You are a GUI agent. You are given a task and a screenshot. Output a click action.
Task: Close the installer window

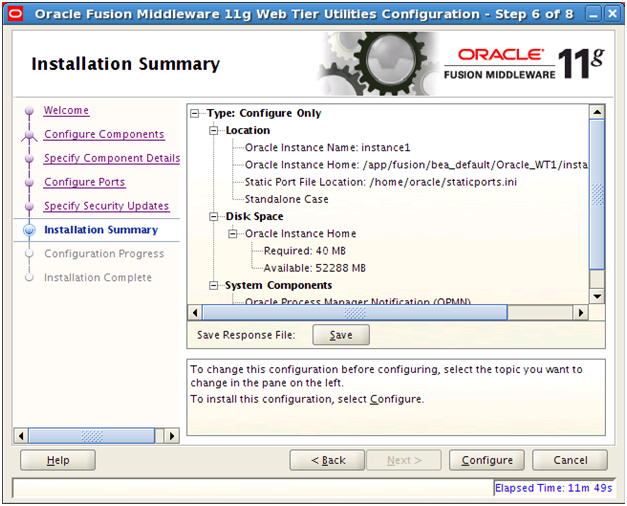coord(612,14)
